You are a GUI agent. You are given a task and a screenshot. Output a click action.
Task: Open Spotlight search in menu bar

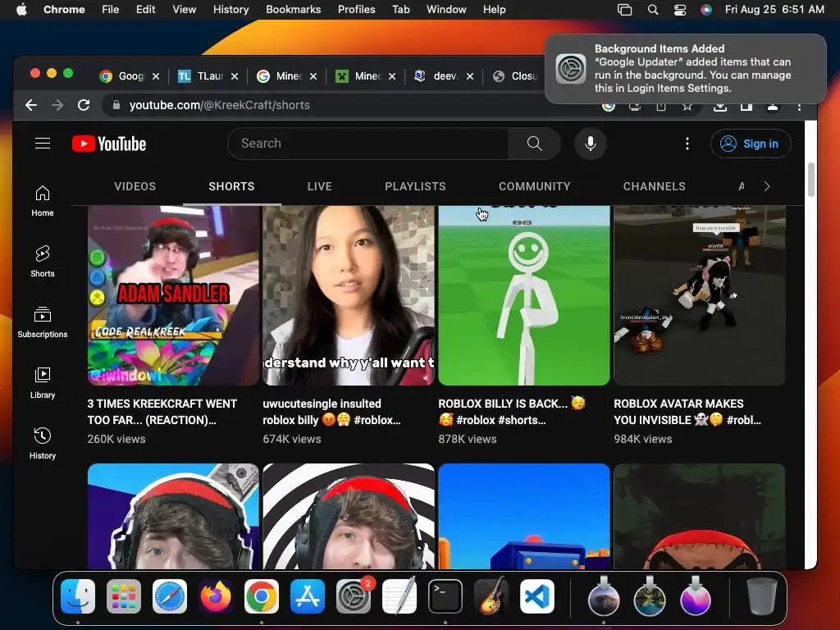[652, 10]
